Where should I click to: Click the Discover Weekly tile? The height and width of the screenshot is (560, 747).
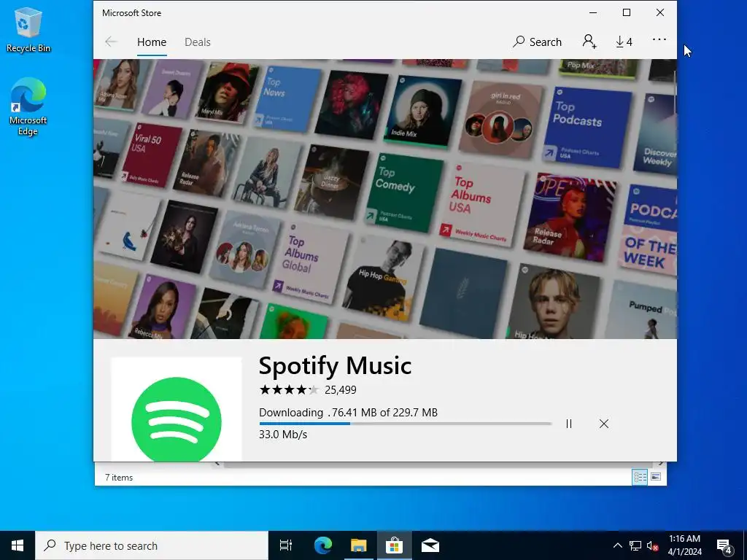(656, 136)
